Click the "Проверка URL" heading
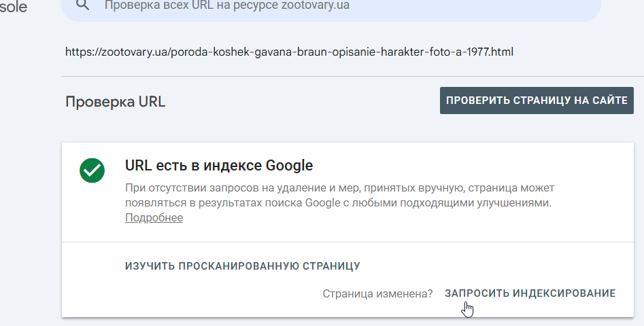Screen dimensions: 644x326 [116, 102]
